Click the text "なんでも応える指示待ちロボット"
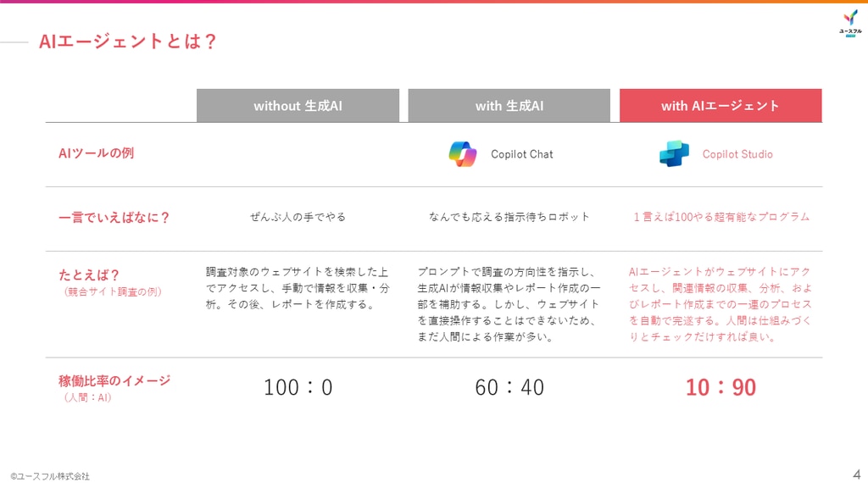 click(x=509, y=217)
